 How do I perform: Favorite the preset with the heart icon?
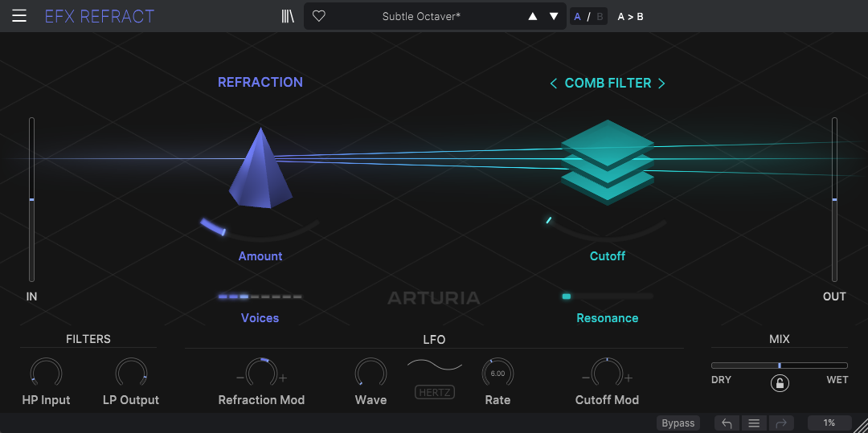319,16
